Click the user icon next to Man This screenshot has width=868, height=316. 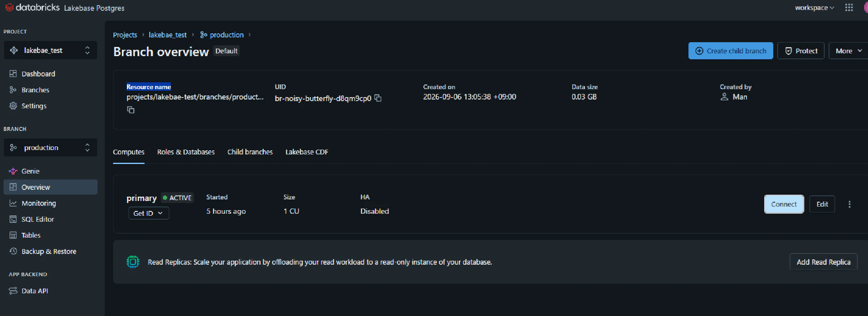click(724, 97)
